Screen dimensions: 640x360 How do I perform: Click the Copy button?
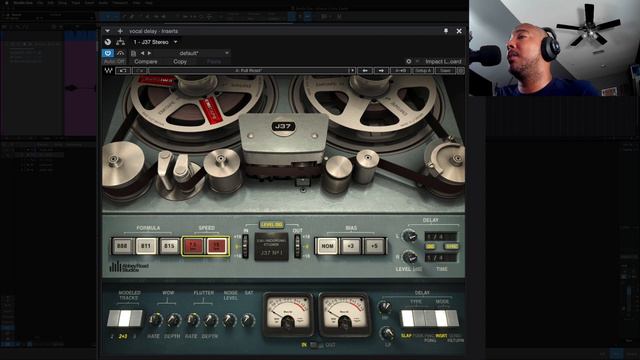tap(180, 62)
